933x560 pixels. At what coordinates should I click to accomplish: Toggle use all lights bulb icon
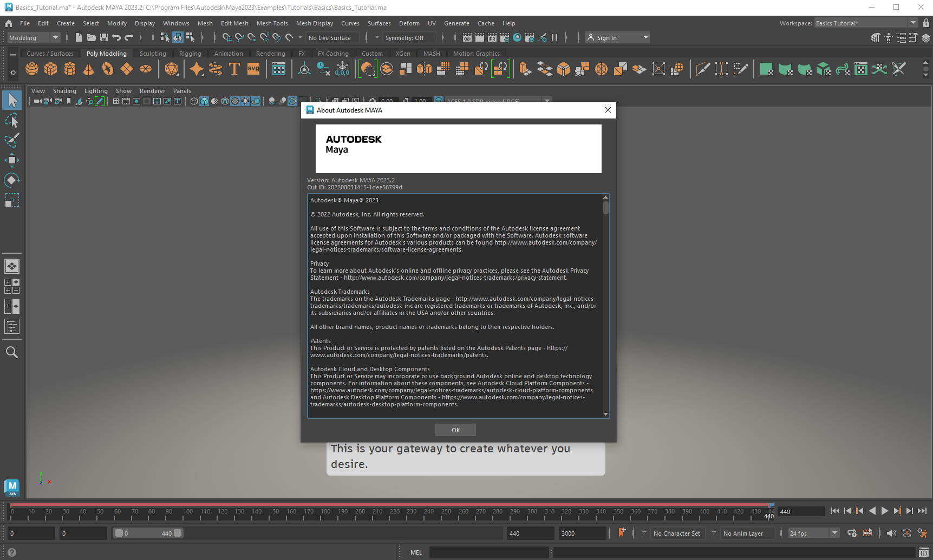(x=245, y=101)
